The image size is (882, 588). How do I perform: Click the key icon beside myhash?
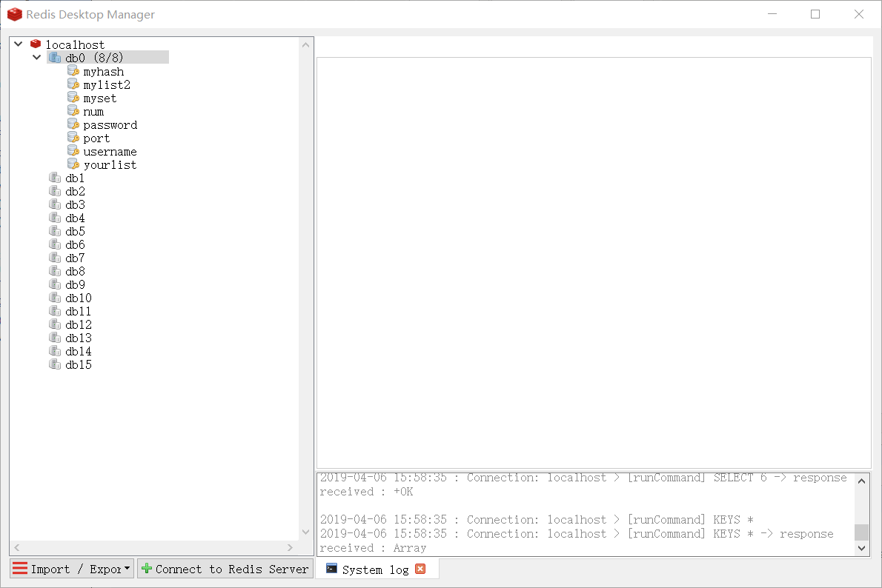[x=73, y=71]
